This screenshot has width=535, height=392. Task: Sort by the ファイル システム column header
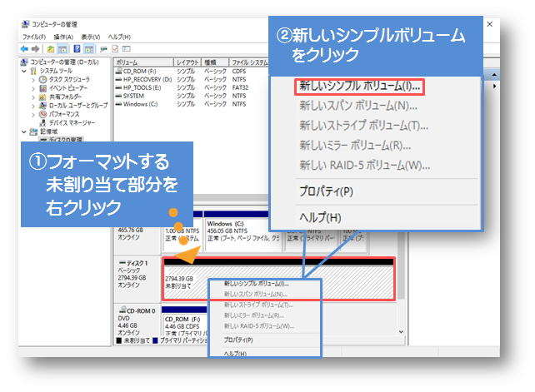249,62
